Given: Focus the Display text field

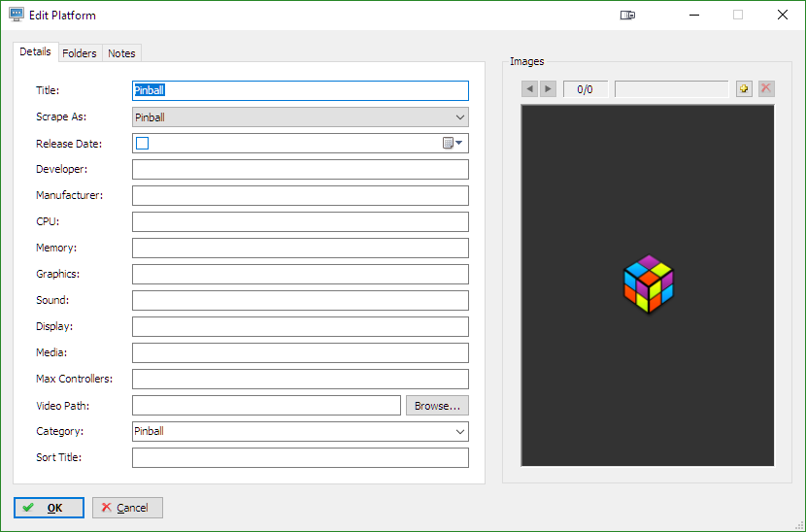Looking at the screenshot, I should coord(301,327).
